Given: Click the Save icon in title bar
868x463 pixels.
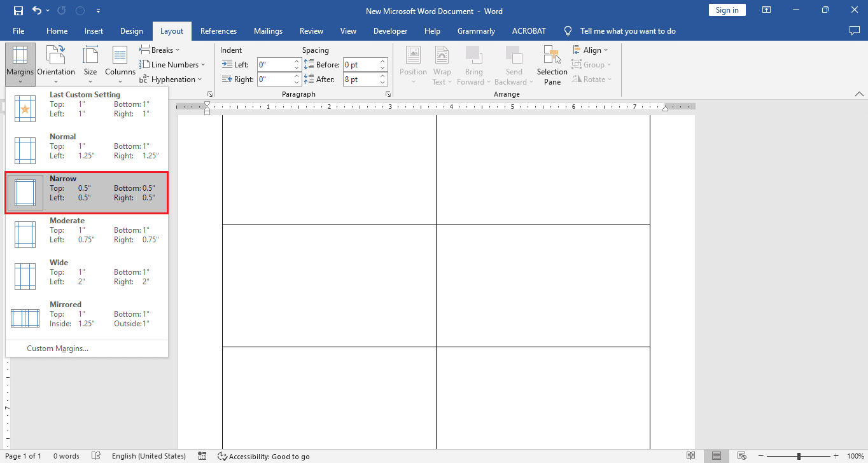Looking at the screenshot, I should (x=18, y=11).
